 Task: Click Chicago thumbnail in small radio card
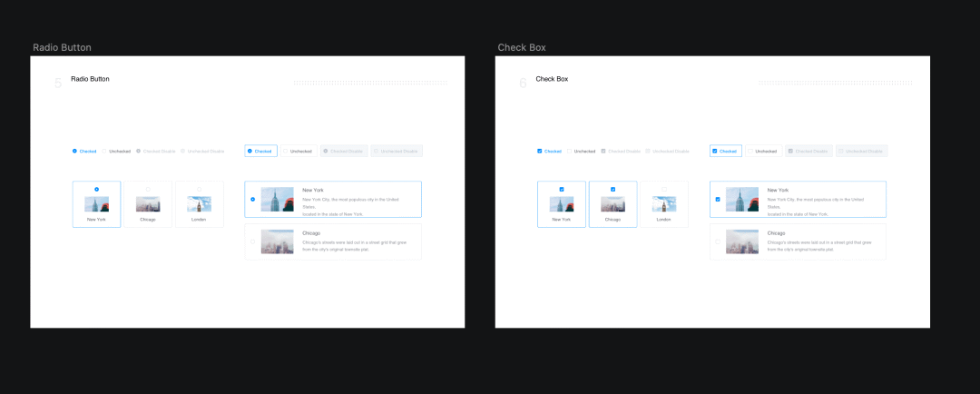tap(148, 204)
